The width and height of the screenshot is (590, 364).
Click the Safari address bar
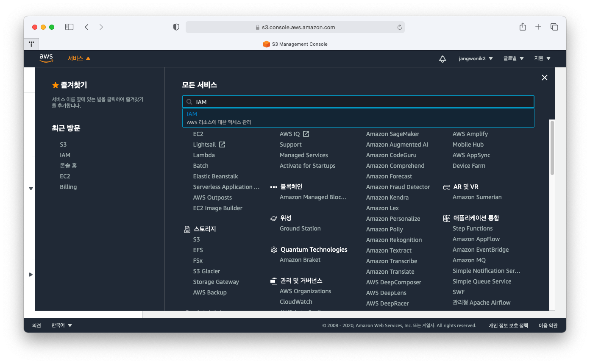coord(295,27)
